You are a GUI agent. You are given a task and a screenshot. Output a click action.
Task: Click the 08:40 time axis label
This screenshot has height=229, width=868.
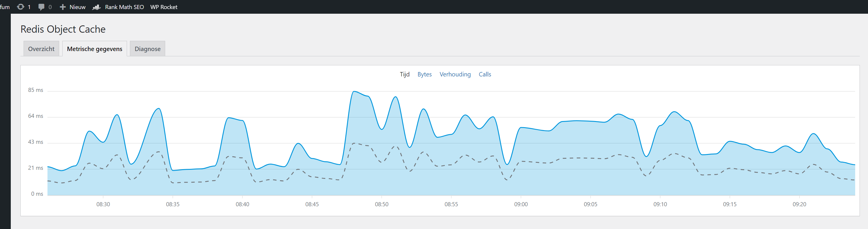pyautogui.click(x=242, y=204)
